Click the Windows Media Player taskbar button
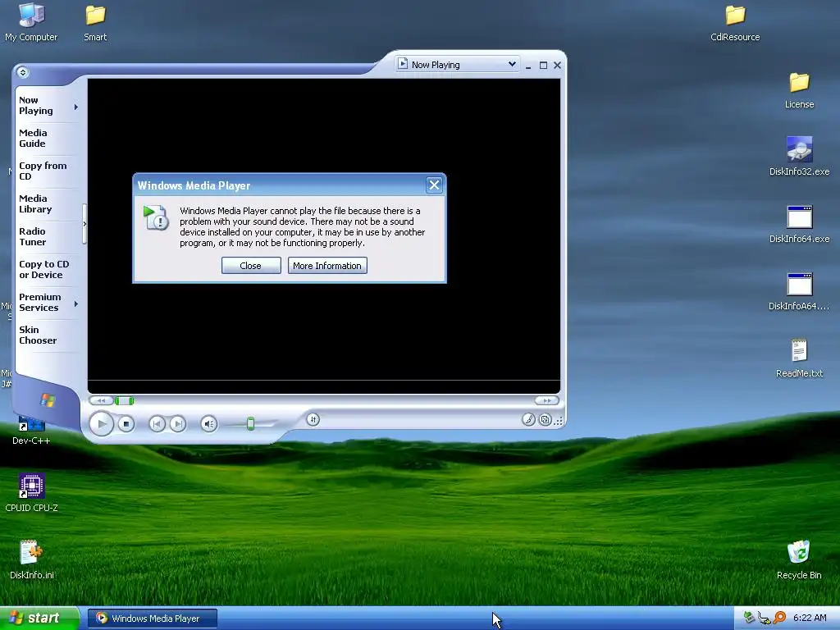The width and height of the screenshot is (840, 630). [152, 619]
